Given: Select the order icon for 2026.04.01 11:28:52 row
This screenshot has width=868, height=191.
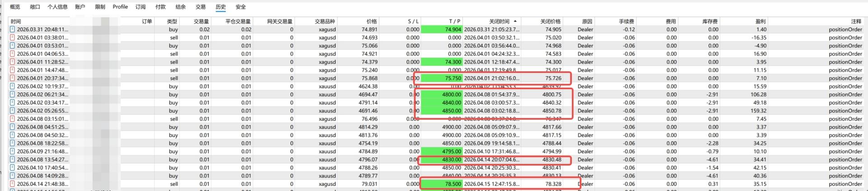Looking at the screenshot, I should tap(12, 62).
